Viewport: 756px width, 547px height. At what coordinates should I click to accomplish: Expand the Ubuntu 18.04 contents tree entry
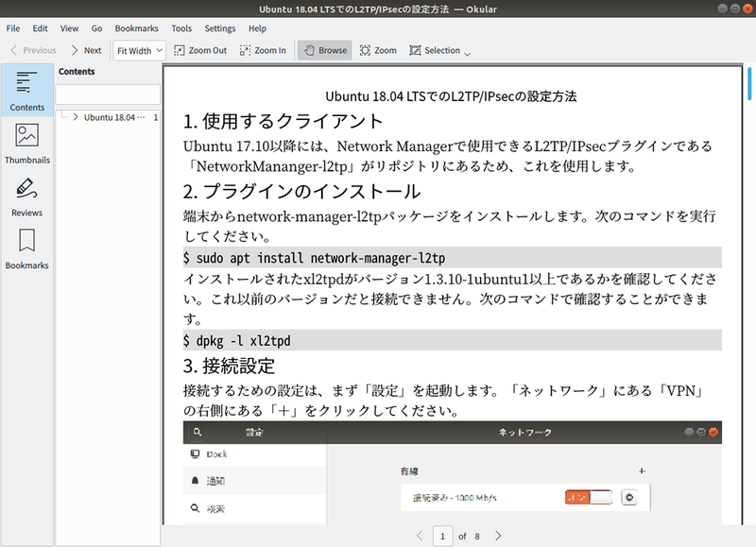point(75,117)
